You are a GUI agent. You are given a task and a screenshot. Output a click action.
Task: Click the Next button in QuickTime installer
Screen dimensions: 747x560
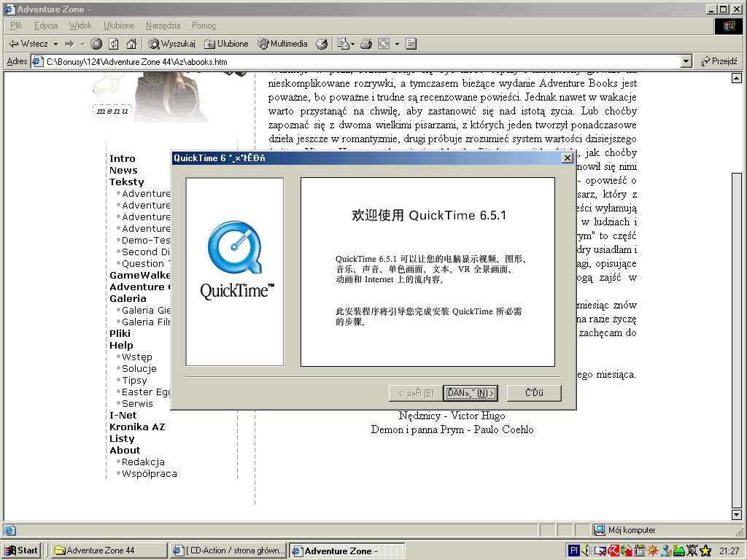tap(471, 393)
